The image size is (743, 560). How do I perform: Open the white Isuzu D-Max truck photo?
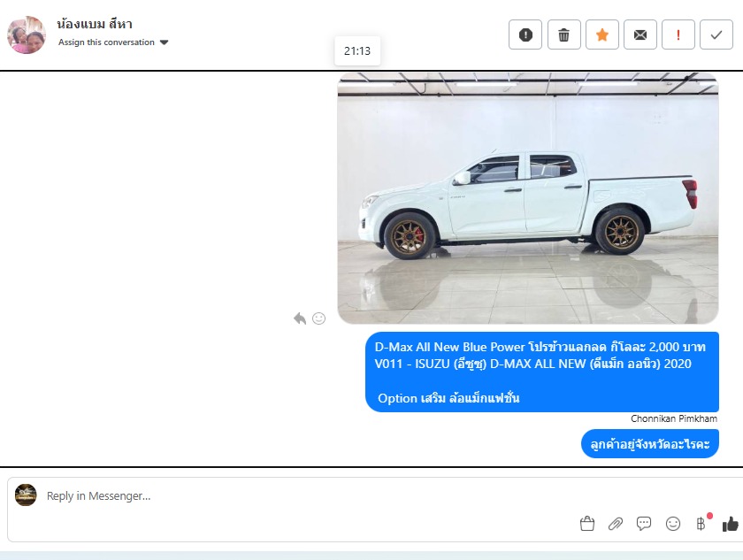(x=528, y=198)
